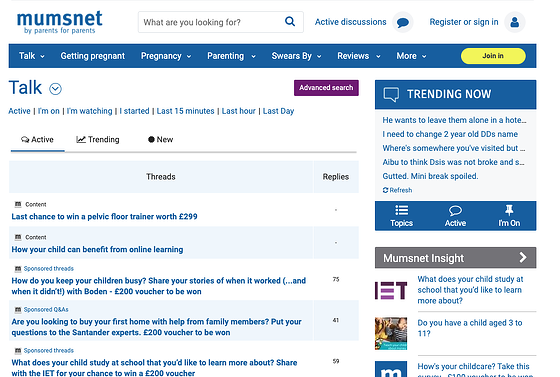
Task: Open the Santander experts first home thread
Action: point(156,327)
